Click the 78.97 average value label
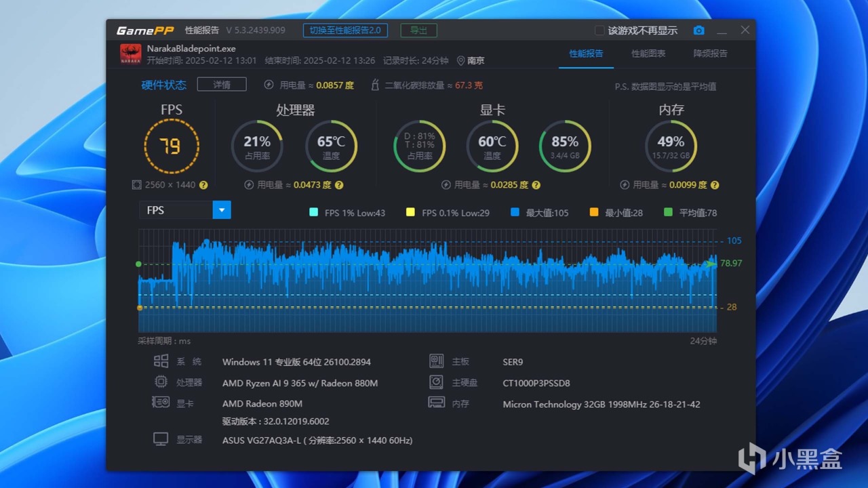Screen dimensions: 868x488 pos(731,263)
